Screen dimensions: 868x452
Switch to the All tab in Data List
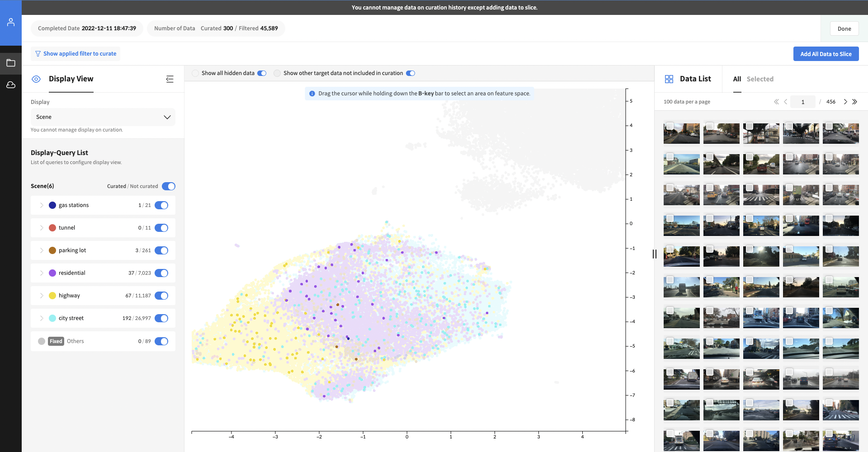[737, 79]
